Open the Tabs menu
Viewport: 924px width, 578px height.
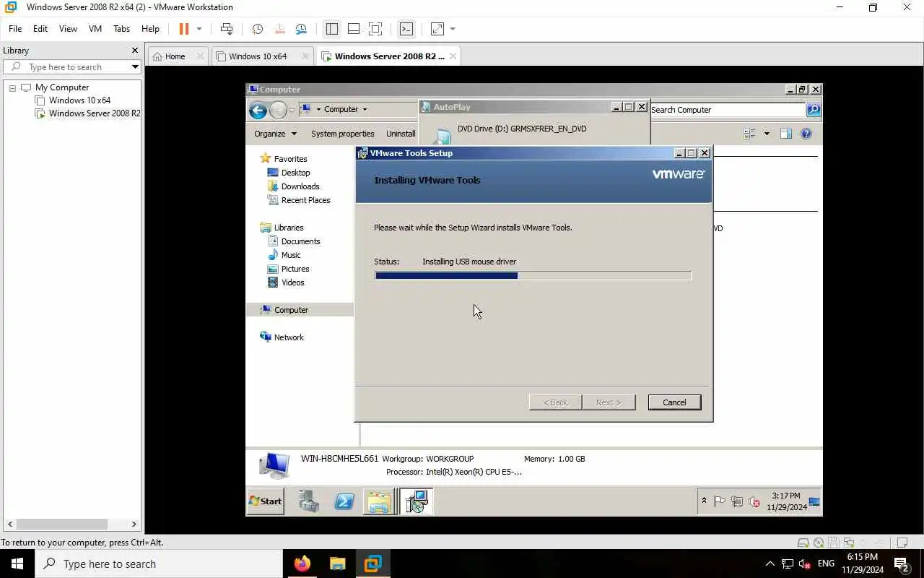pyautogui.click(x=121, y=29)
